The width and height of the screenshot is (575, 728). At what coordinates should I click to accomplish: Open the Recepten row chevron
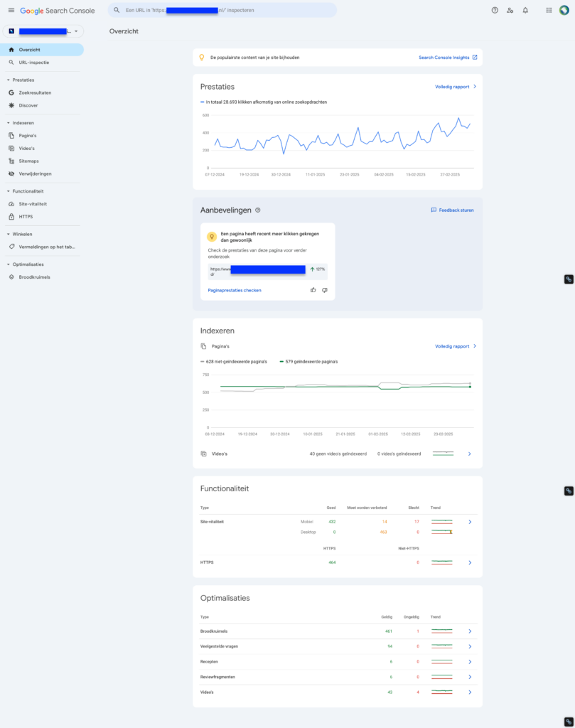[470, 662]
